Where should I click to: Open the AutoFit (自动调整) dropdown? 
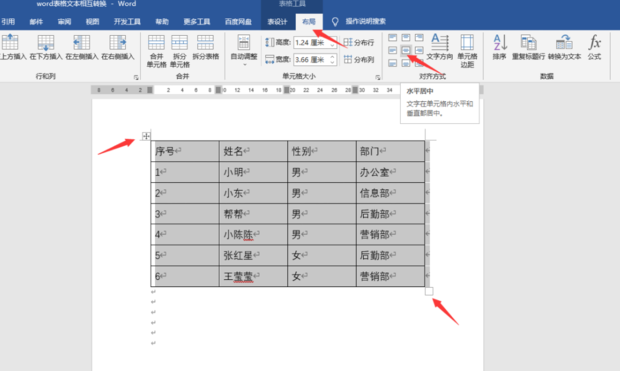pyautogui.click(x=244, y=49)
